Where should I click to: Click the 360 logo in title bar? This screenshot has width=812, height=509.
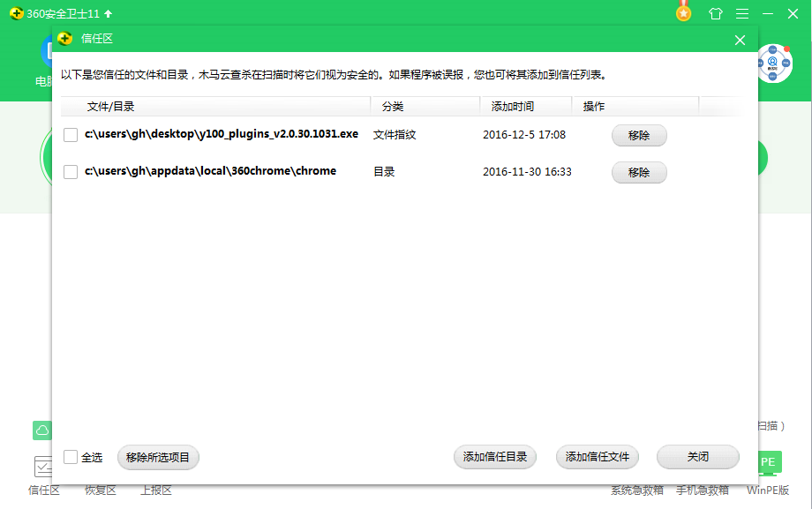(15, 14)
